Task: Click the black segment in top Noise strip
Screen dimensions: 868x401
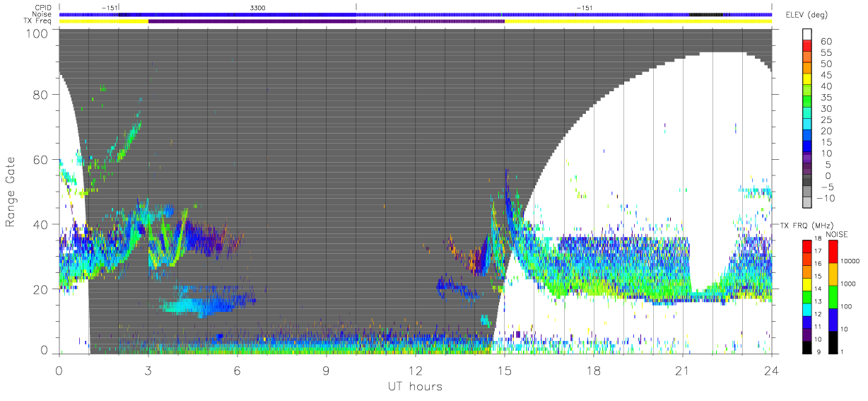Action: 707,14
